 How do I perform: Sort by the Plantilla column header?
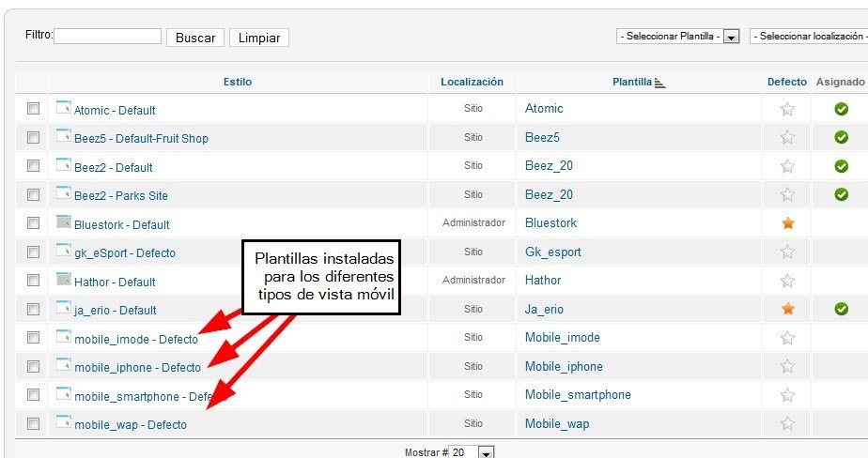pyautogui.click(x=631, y=82)
